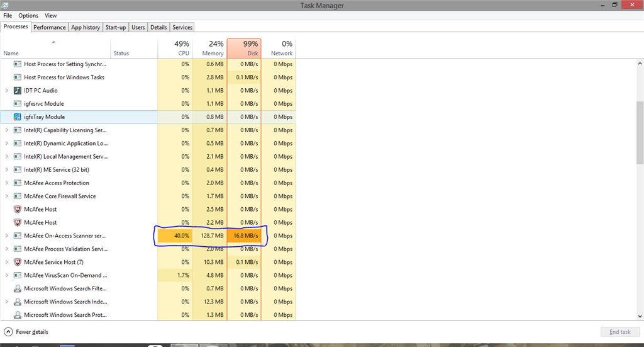This screenshot has height=347, width=644.
Task: Expand the McAfee VirusScan On-Demand row
Action: coord(6,275)
